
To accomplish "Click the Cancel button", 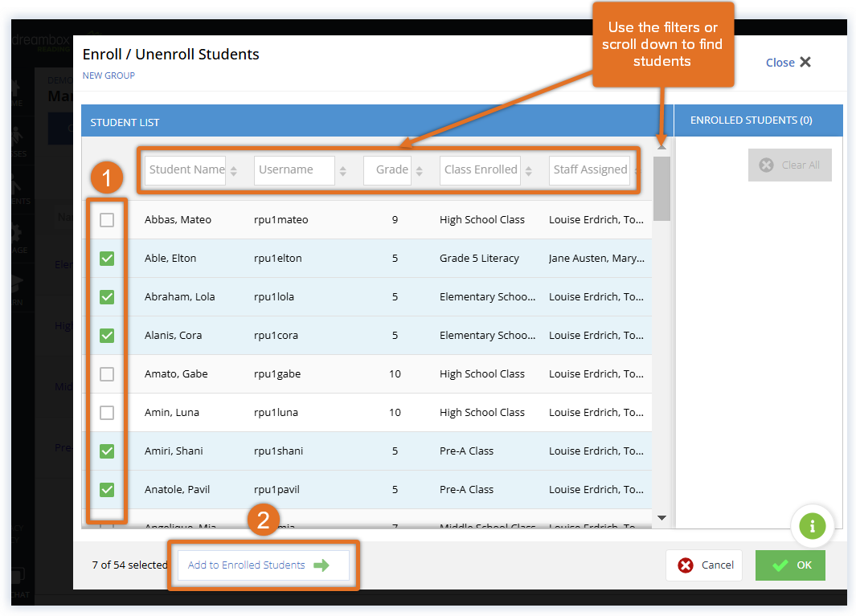I will click(704, 565).
